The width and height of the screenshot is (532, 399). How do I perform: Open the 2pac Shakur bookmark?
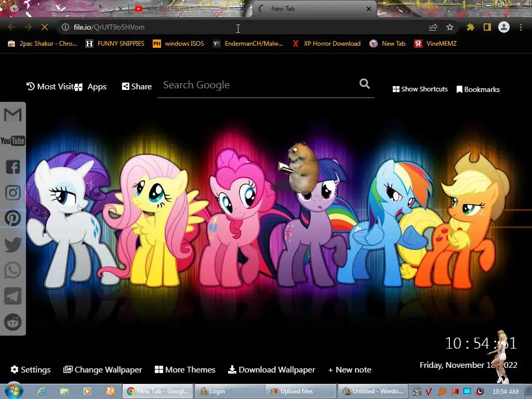pyautogui.click(x=43, y=44)
